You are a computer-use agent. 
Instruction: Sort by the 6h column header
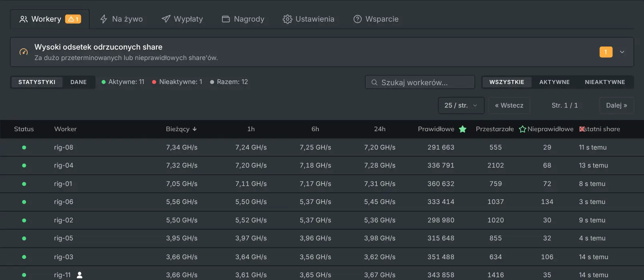[x=315, y=129]
